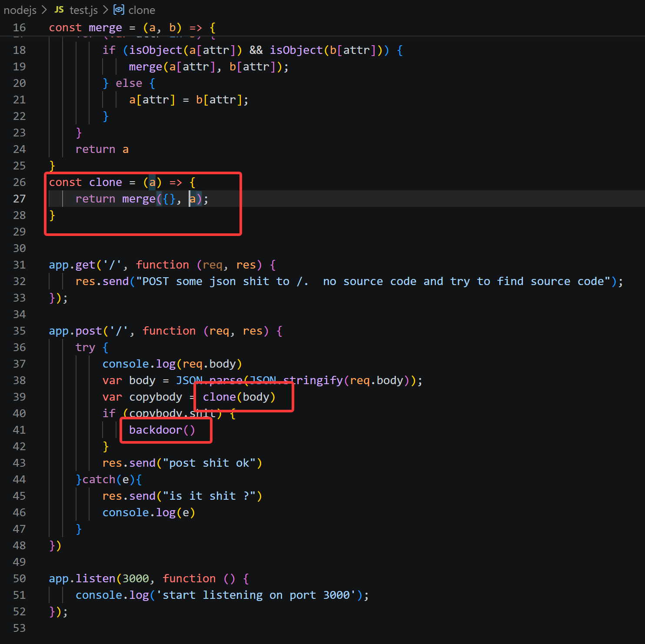Click 'a[attr] = b[attr];' on line 21
Screen dimensions: 645x644
click(189, 100)
